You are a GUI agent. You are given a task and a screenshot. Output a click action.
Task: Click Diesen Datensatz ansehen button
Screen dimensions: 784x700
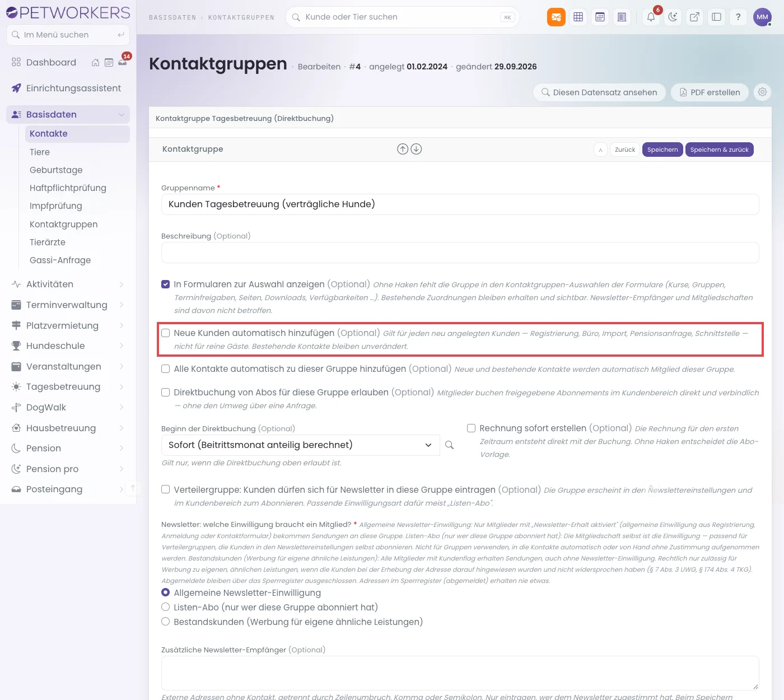[599, 92]
